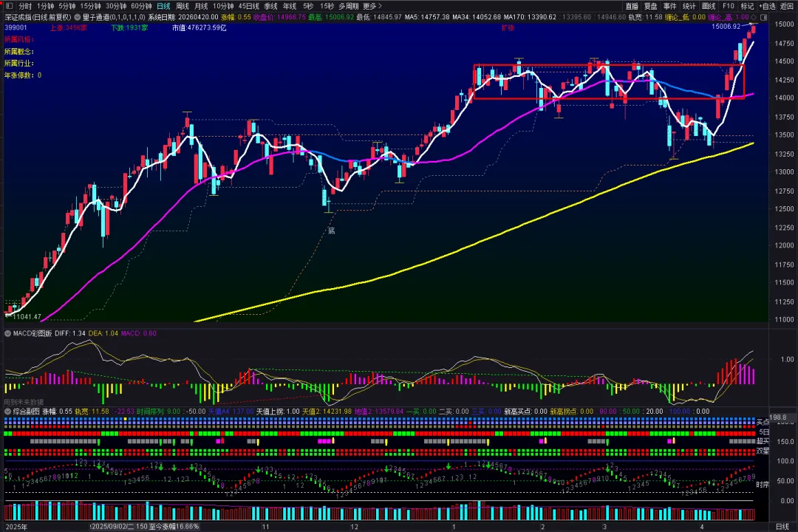Viewport: 798px width, 532px height.
Task: Click the 底 bottom marker on chart
Action: (x=331, y=231)
